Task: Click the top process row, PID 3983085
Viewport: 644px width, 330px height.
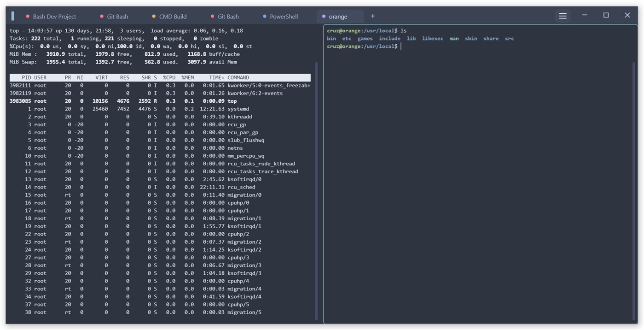Action: click(160, 101)
